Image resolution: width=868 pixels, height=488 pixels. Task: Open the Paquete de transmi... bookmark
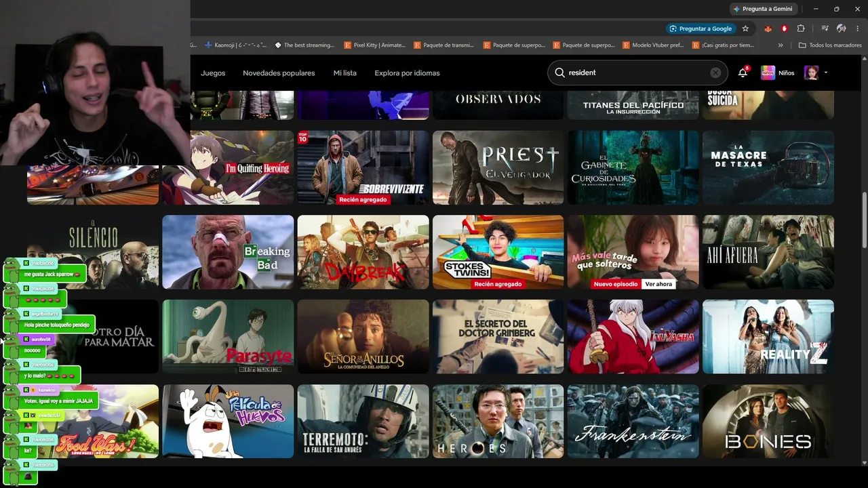click(x=444, y=45)
